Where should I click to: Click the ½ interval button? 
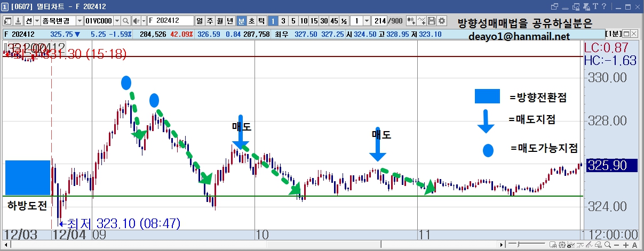344,21
